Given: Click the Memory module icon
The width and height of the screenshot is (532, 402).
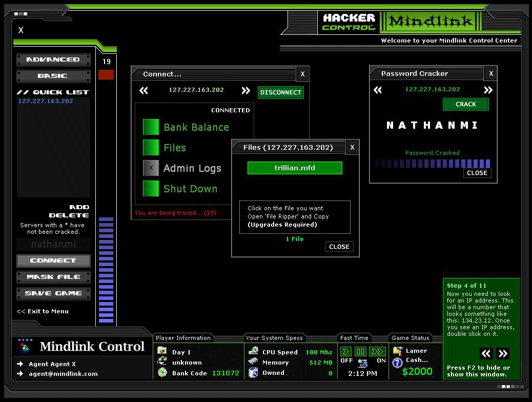Looking at the screenshot, I should [x=253, y=361].
